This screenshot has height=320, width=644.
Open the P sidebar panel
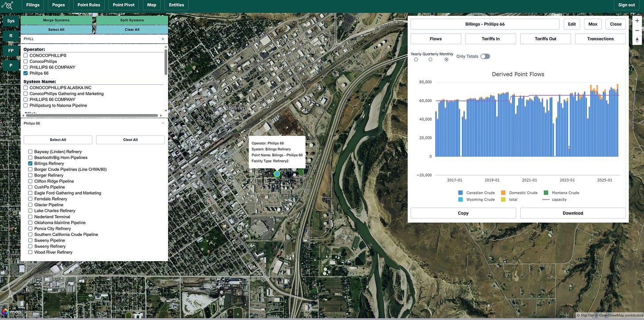coord(11,66)
